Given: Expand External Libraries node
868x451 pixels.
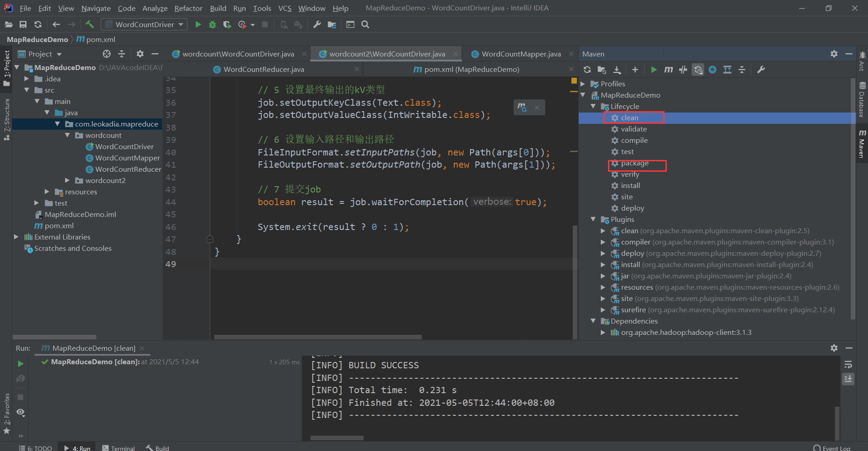Looking at the screenshot, I should [x=16, y=237].
